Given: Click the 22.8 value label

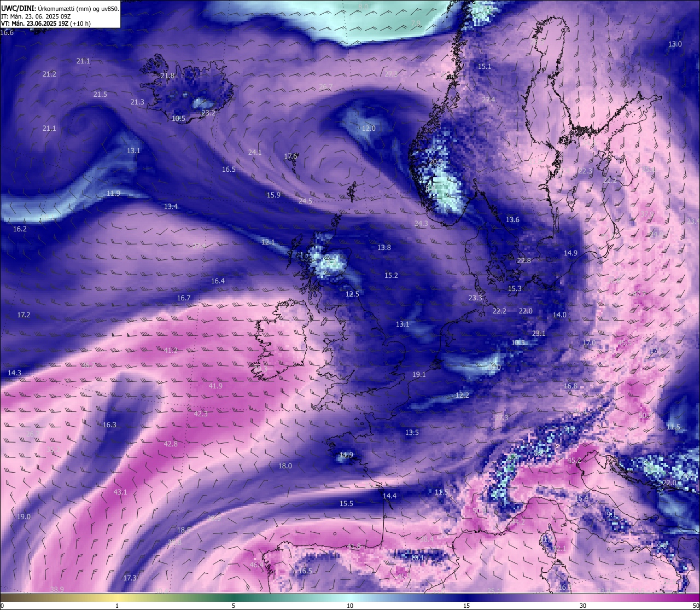Looking at the screenshot, I should 524,261.
